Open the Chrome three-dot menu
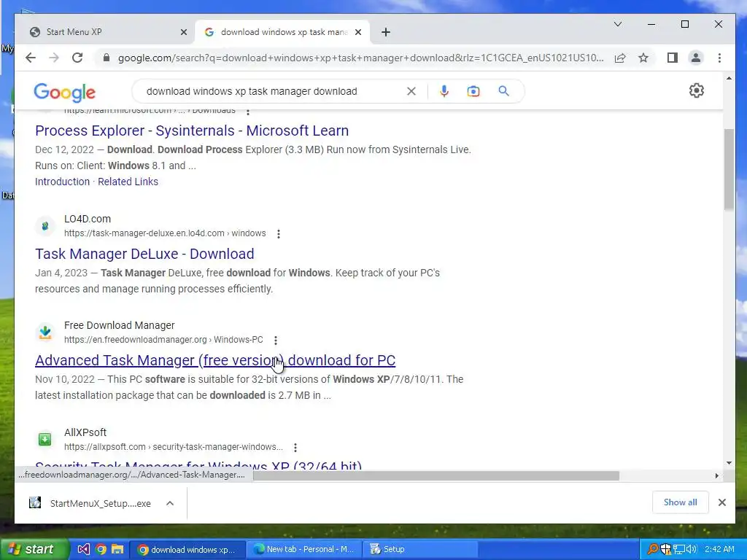This screenshot has width=747, height=560. (719, 58)
